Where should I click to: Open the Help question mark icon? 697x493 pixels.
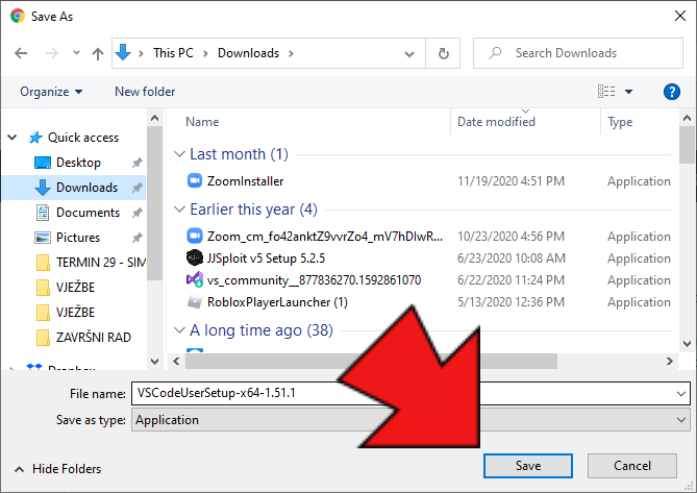(672, 91)
